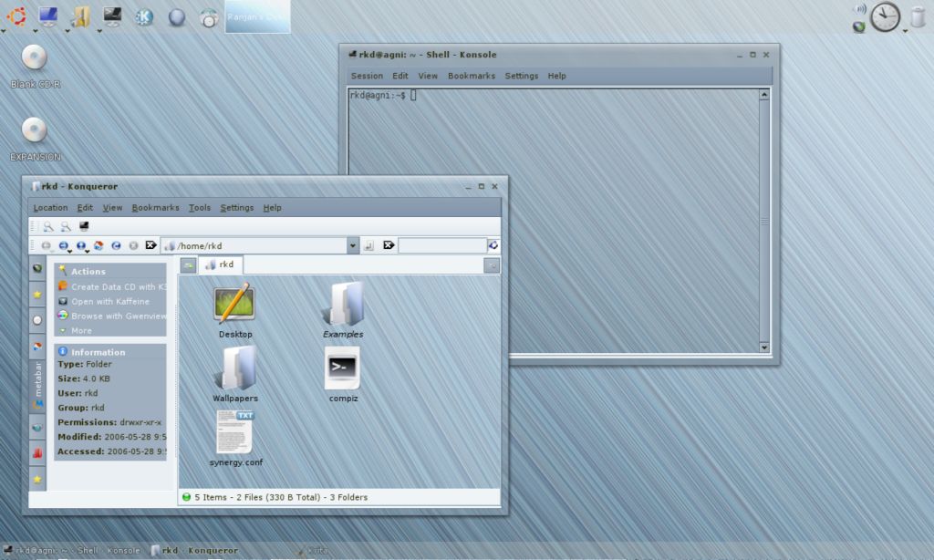This screenshot has height=560, width=934.
Task: Reload the current folder in Konqueror
Action: click(116, 245)
